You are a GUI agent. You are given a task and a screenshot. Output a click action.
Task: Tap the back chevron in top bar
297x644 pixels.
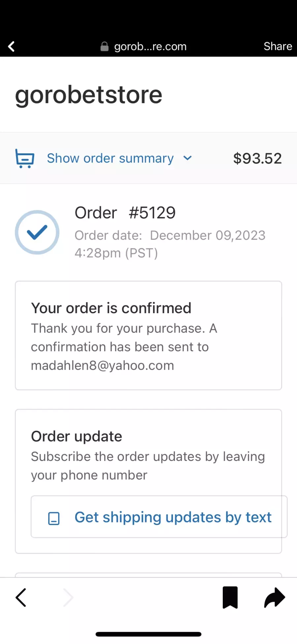tap(12, 46)
